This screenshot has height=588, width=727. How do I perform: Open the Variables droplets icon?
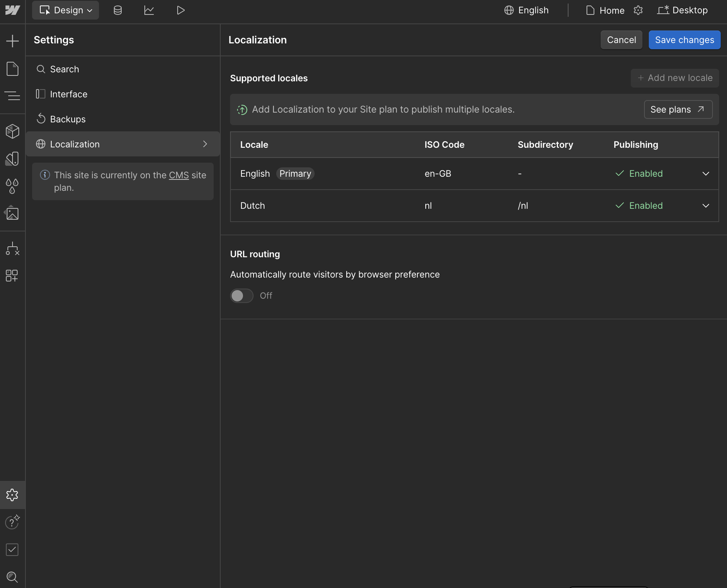click(x=13, y=186)
